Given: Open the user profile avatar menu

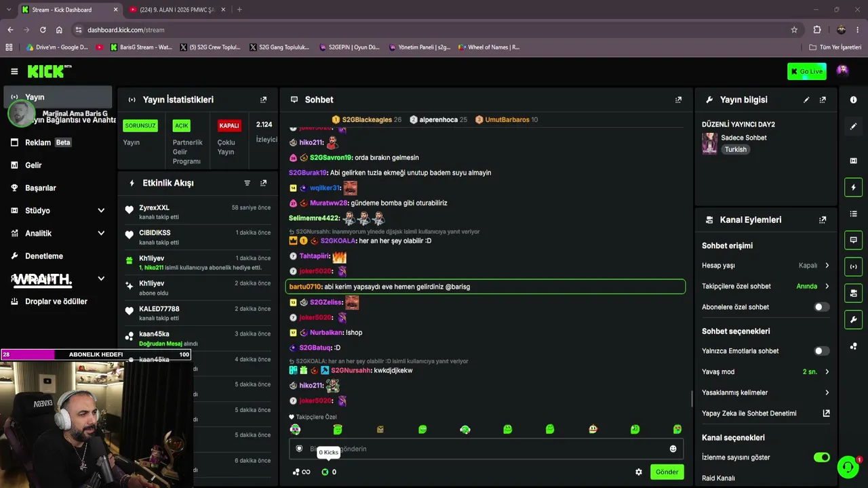Looking at the screenshot, I should pyautogui.click(x=842, y=71).
